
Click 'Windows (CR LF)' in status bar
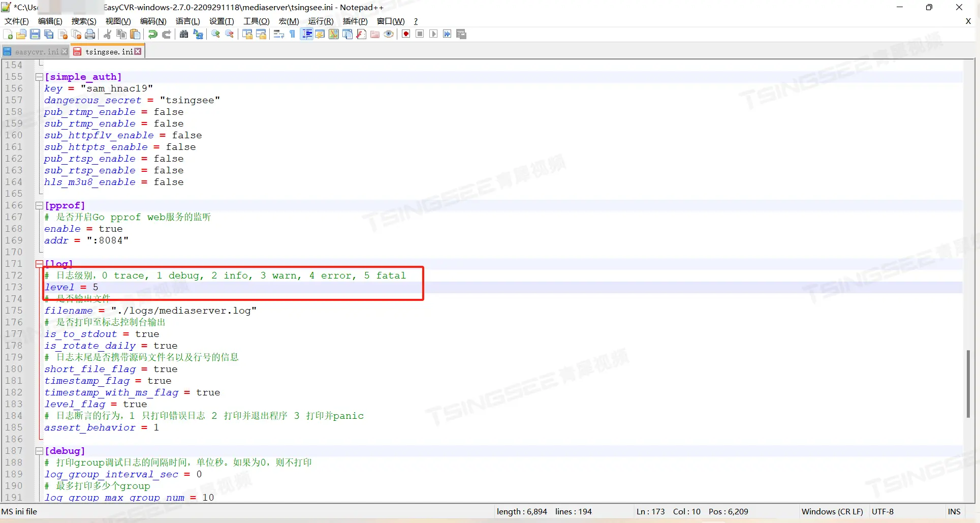832,512
